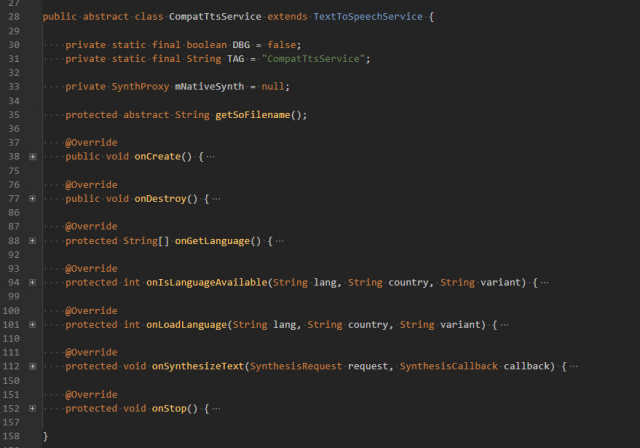Viewport: 640px width, 448px height.
Task: Click the getSoFilename method name
Action: (x=252, y=115)
